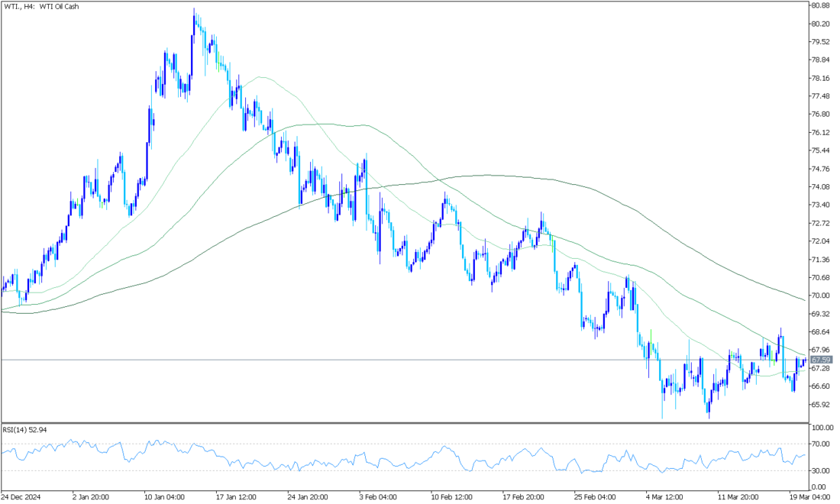Click the 80.88 price axis label
The width and height of the screenshot is (840, 504).
point(820,5)
